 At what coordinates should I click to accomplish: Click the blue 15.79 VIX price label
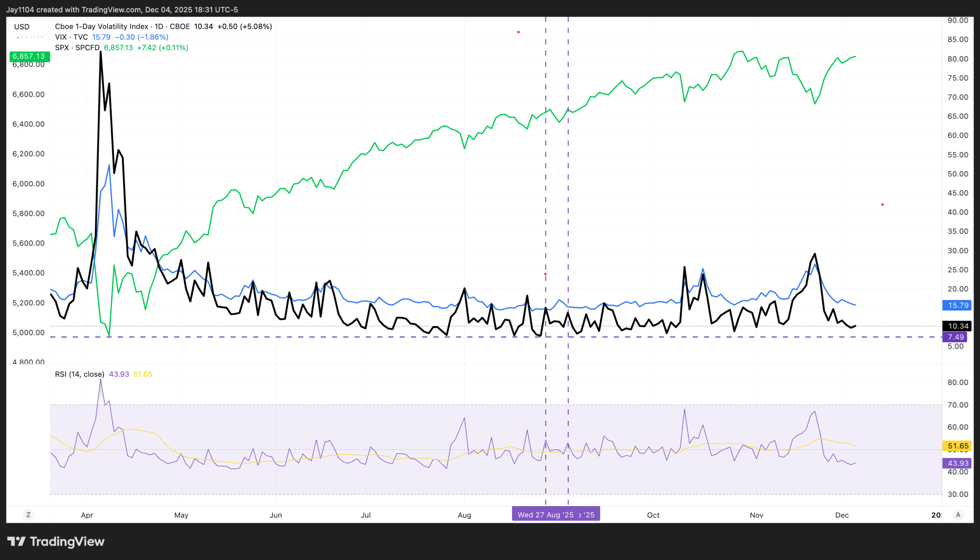point(957,305)
